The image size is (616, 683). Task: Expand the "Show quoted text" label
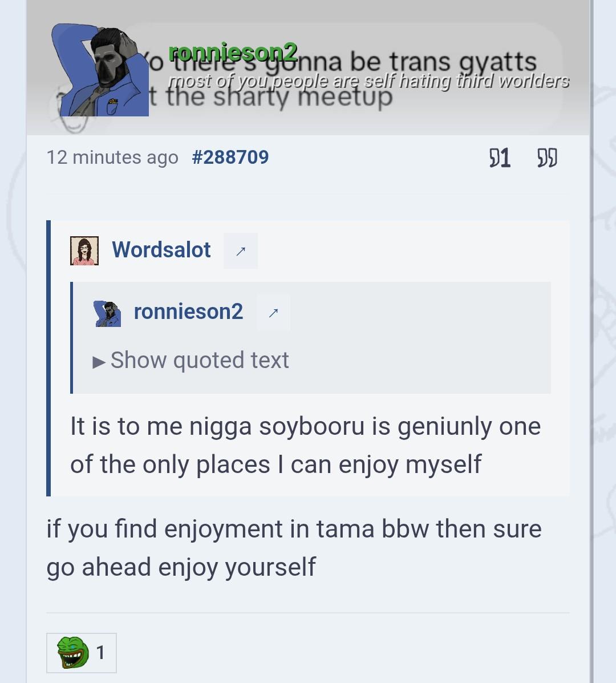coord(200,361)
